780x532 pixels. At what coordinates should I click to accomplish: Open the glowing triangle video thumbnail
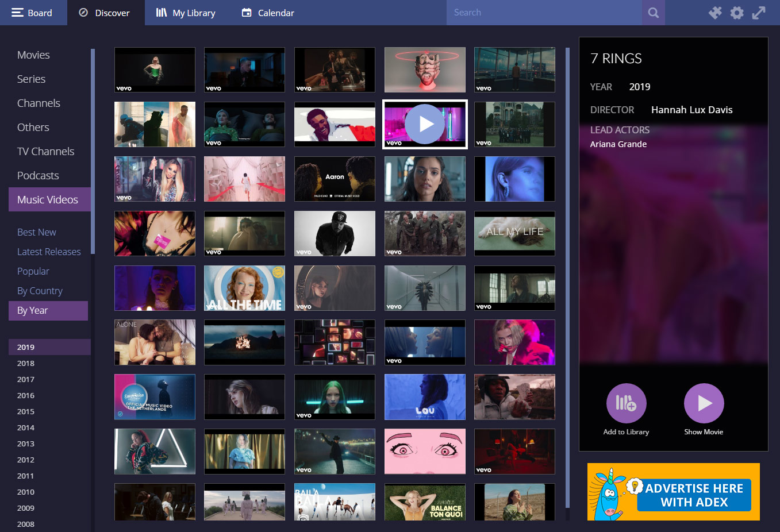click(155, 452)
